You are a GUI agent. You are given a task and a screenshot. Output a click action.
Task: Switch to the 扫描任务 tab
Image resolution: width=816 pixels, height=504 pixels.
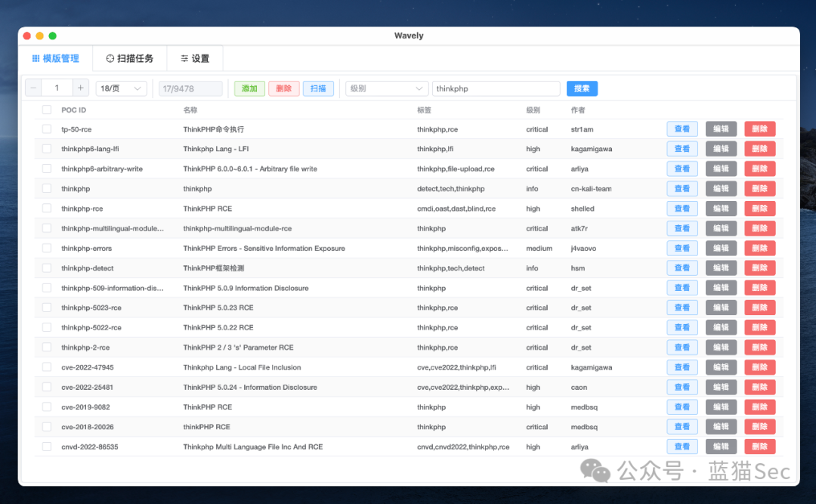(x=130, y=58)
